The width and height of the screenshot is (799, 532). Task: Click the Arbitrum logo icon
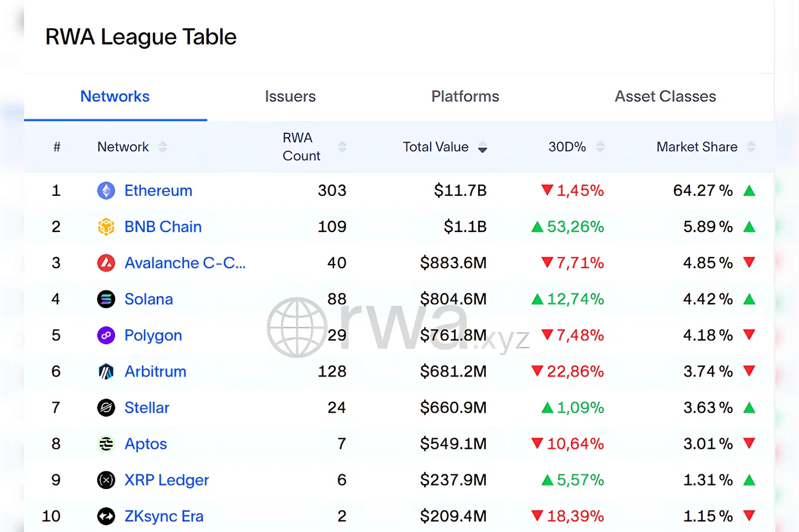pos(106,371)
